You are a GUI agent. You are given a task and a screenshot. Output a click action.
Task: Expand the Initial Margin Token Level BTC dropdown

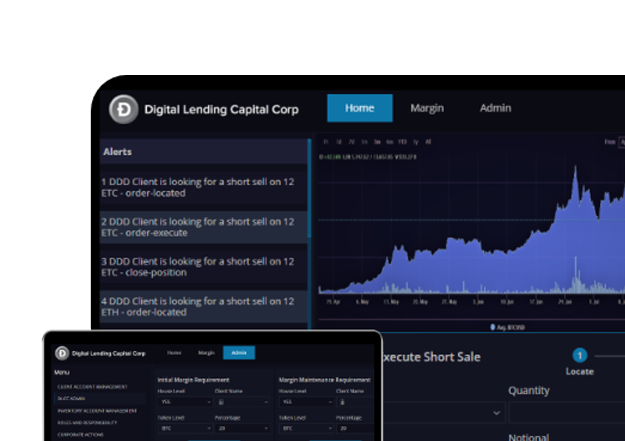pyautogui.click(x=183, y=428)
